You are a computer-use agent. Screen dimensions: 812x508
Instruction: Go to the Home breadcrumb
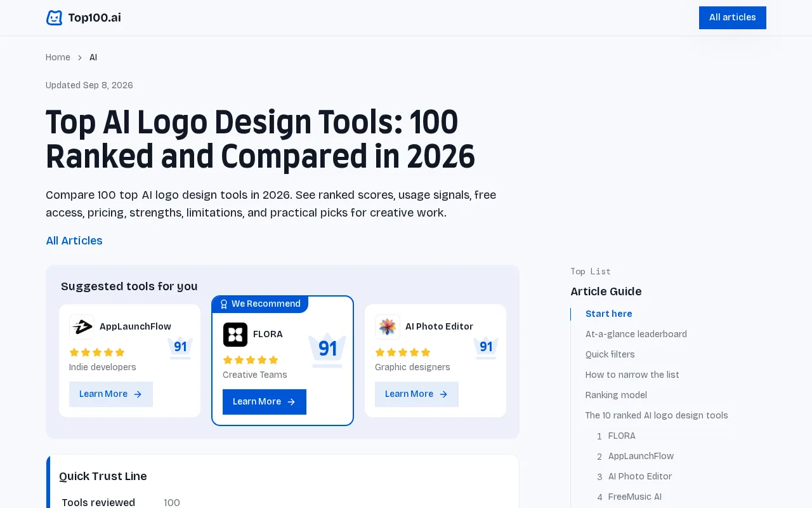58,58
